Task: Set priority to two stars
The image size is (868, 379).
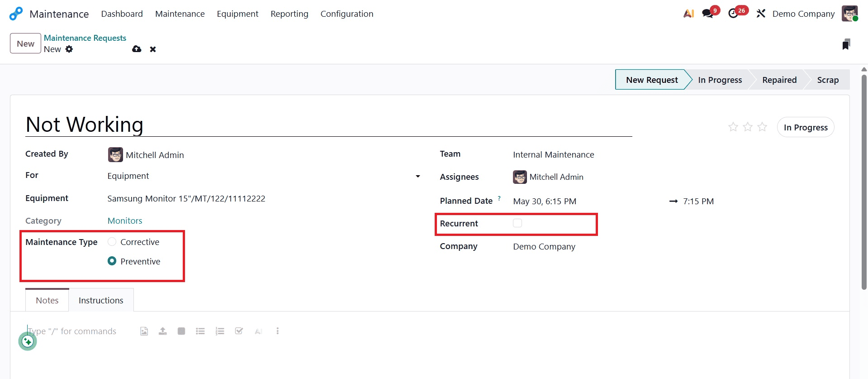Action: tap(748, 127)
